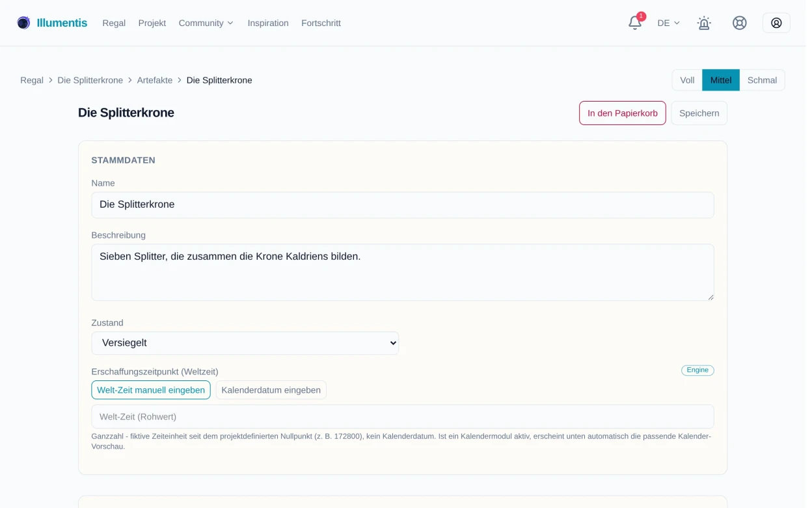Click the In den Papierkorb button
Image resolution: width=812 pixels, height=508 pixels.
pos(623,113)
